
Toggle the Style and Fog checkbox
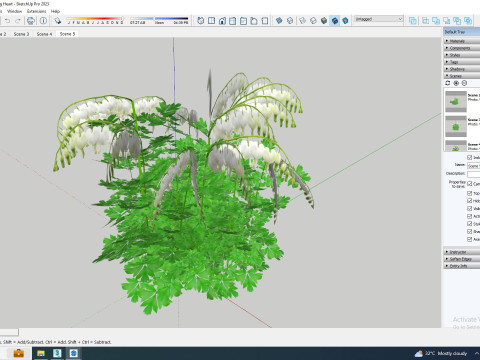tap(470, 224)
